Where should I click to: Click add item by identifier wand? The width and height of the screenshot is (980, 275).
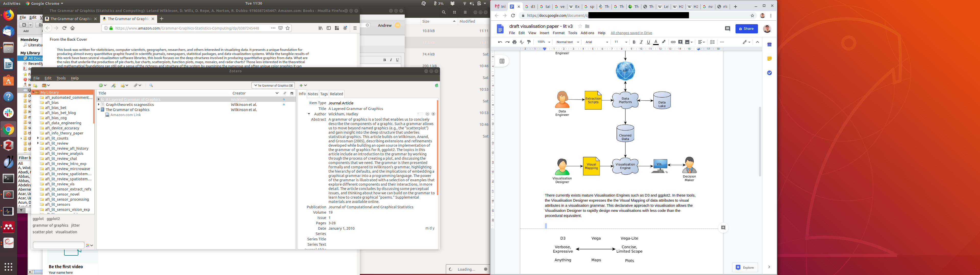(113, 86)
